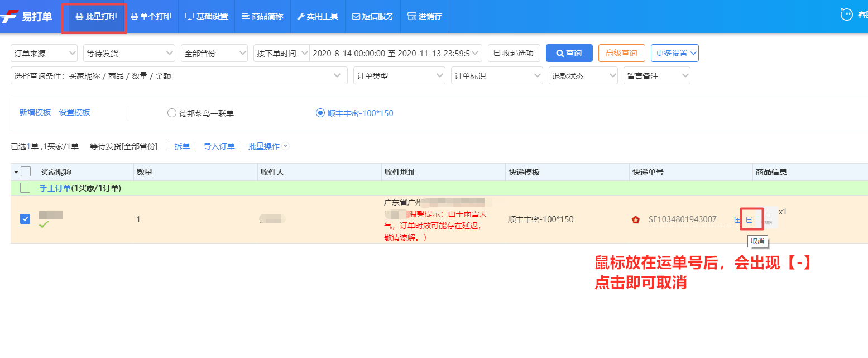Open the 全部省份 province dropdown
868x358 pixels.
pyautogui.click(x=214, y=54)
